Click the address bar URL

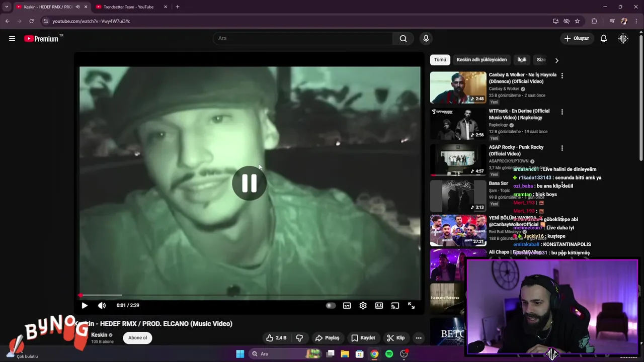click(92, 21)
